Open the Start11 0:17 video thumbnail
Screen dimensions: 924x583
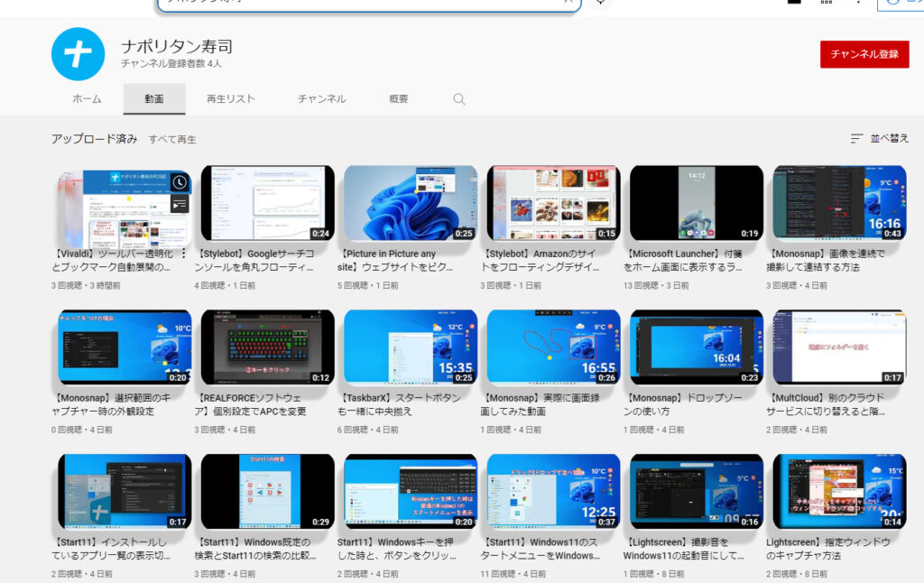point(125,492)
